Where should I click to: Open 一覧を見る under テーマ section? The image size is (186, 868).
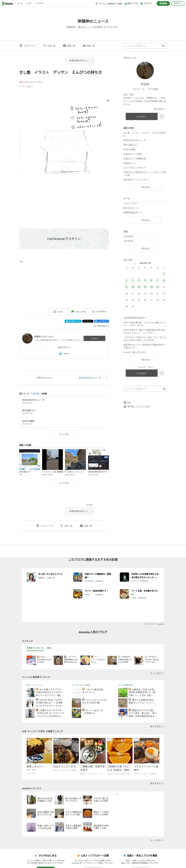pos(145,220)
